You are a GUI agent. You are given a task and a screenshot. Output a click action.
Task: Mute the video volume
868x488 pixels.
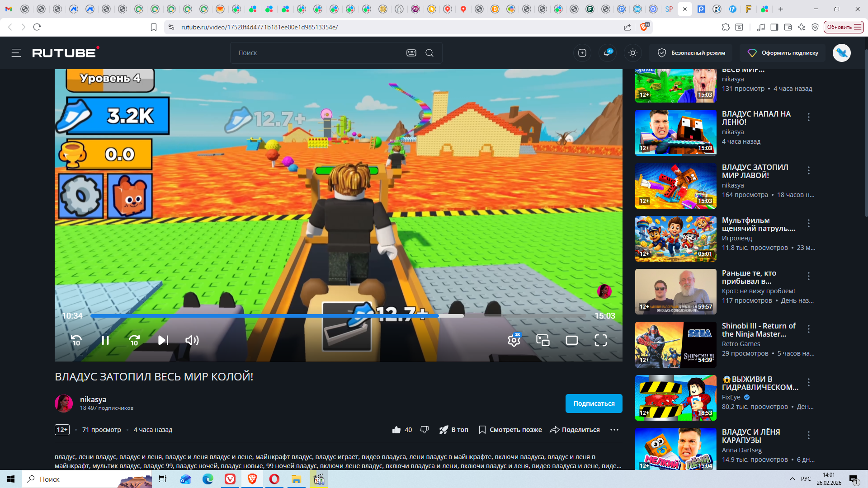[x=192, y=340]
